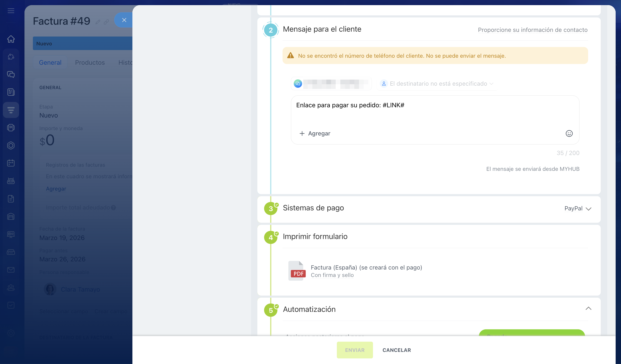The height and width of the screenshot is (364, 621).
Task: Open the chat messenger sidebar icon
Action: click(11, 74)
